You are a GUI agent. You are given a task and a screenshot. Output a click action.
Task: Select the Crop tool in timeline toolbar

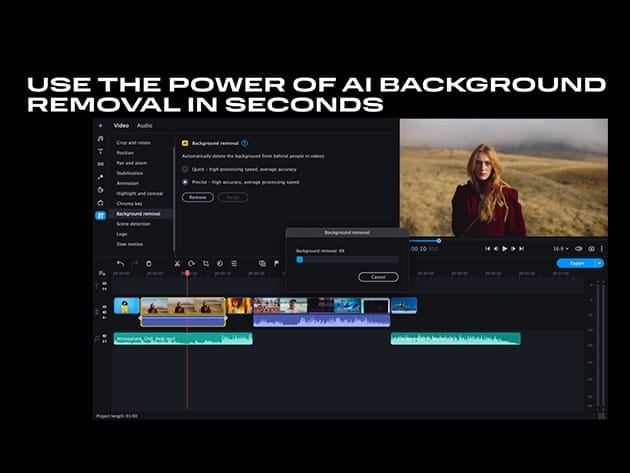205,263
